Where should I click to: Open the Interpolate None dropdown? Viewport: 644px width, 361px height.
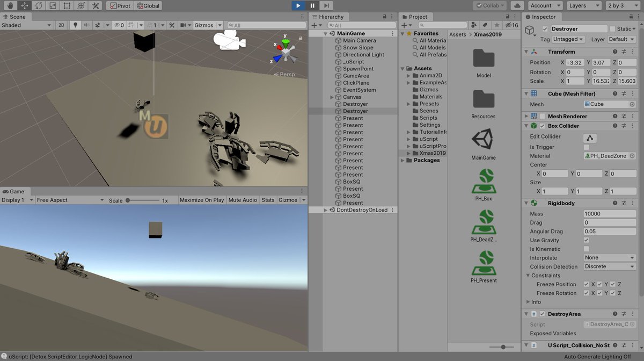[x=610, y=258]
